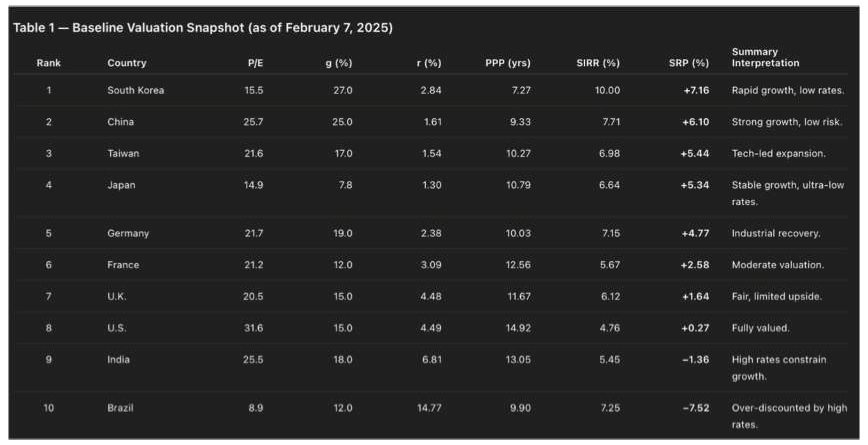Select the SRP (%) column header

689,63
